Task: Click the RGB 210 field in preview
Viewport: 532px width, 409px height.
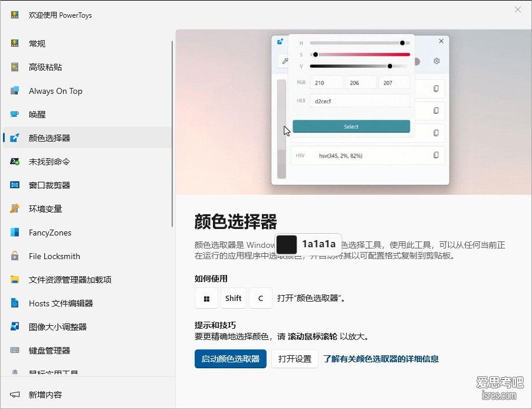Action: pos(326,83)
